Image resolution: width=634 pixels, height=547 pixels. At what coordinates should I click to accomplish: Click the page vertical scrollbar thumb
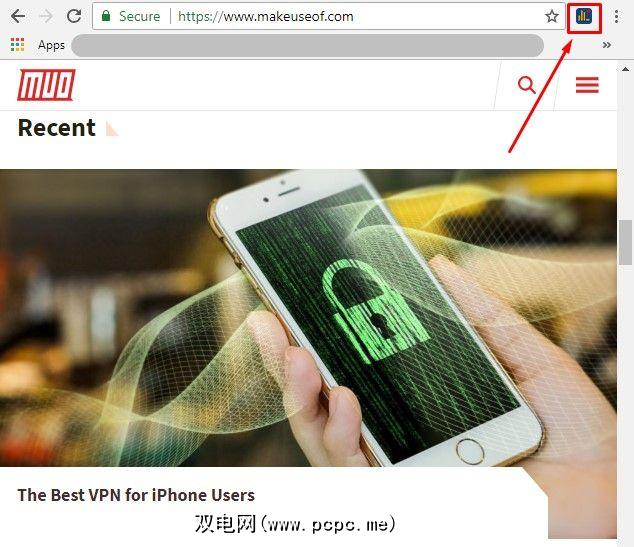[625, 243]
